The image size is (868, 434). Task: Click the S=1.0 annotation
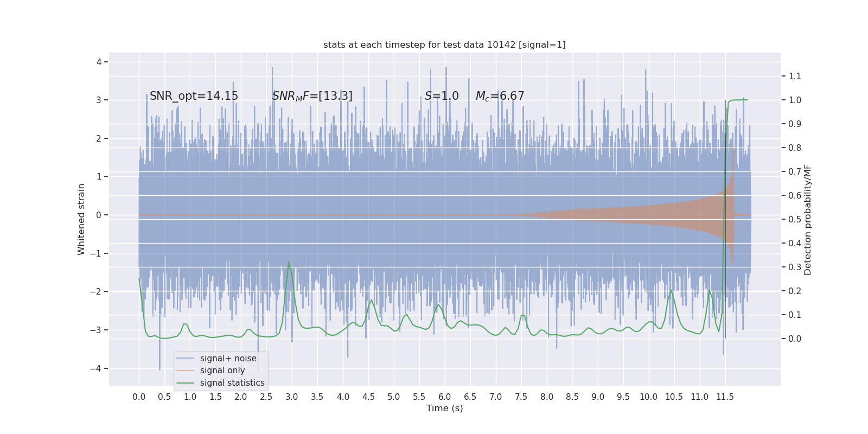coord(442,96)
